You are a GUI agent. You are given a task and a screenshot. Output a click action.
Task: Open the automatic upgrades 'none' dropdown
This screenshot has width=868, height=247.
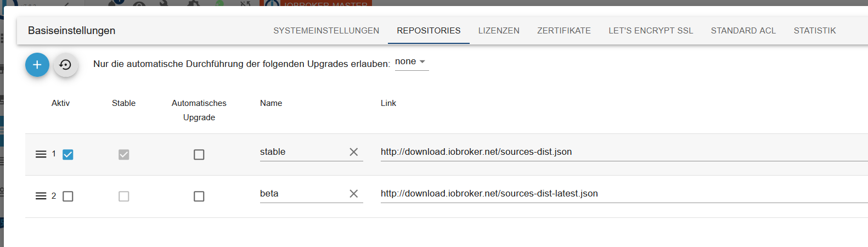click(x=412, y=62)
